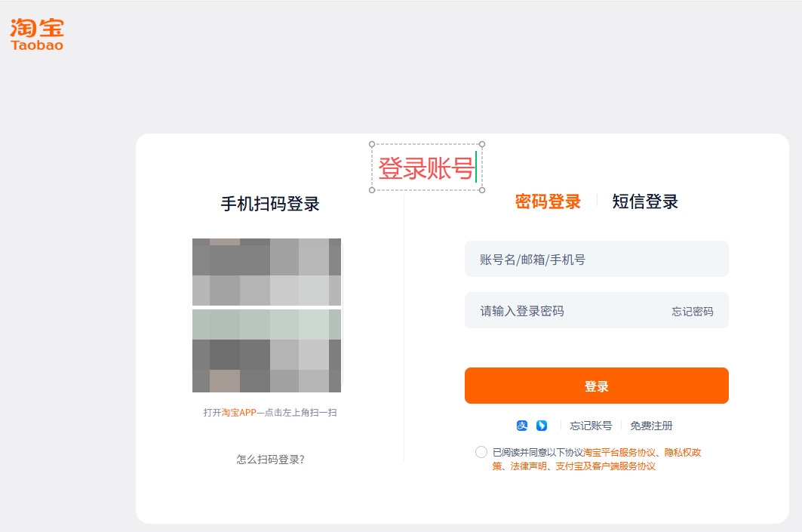The width and height of the screenshot is (802, 532).
Task: Open the 法律声明 link
Action: (528, 466)
